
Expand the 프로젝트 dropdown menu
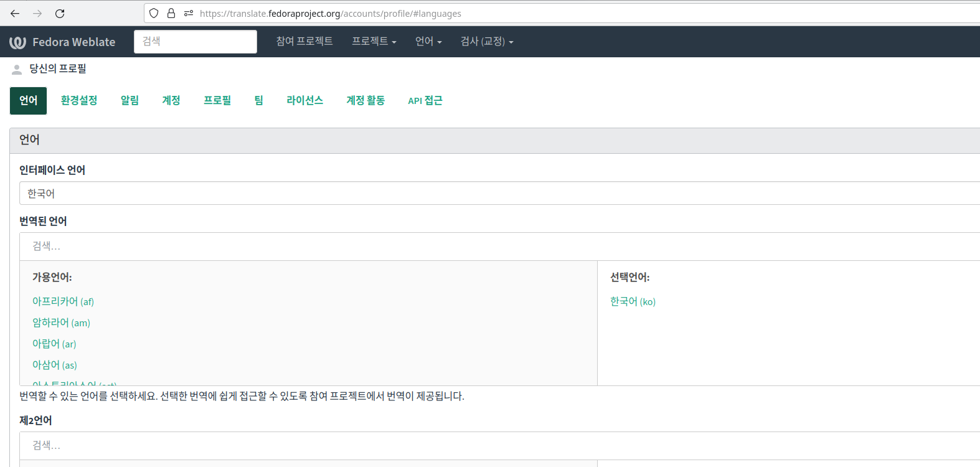click(x=374, y=42)
